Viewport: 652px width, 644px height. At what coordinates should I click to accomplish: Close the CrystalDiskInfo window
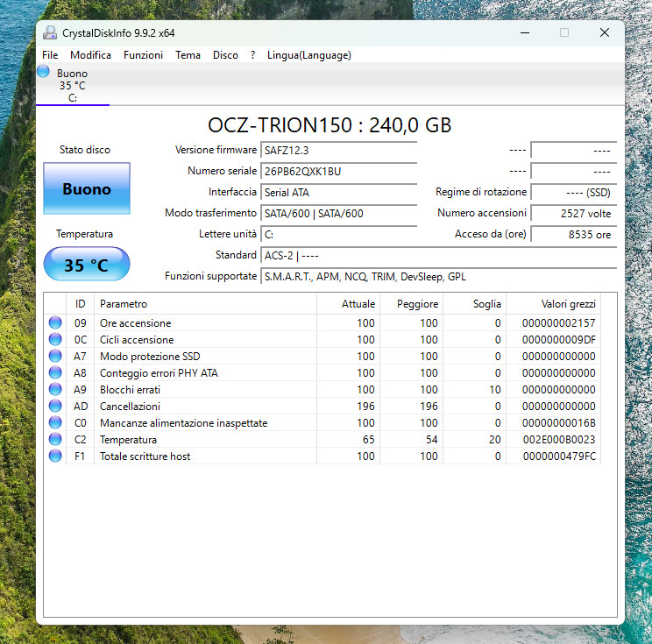(x=605, y=32)
